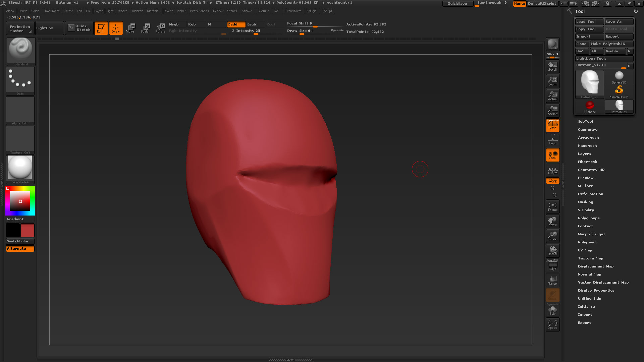644x362 pixels.
Task: Activate the Xpose icon
Action: point(552,324)
